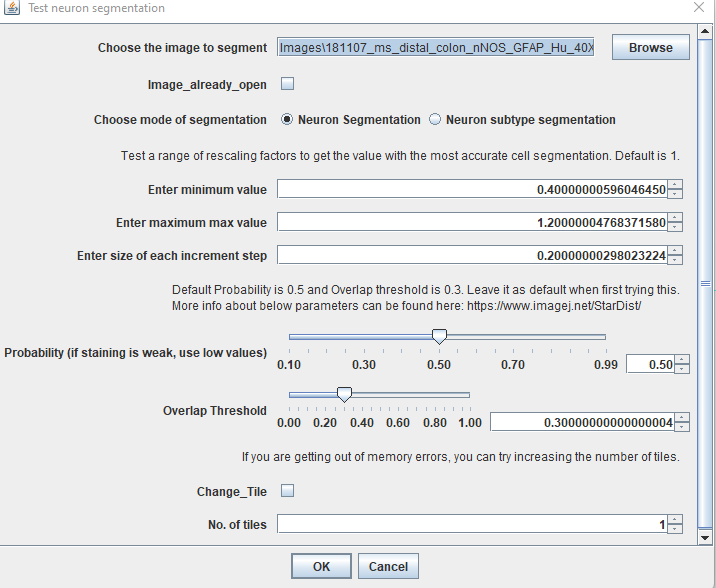Select Neuron subtype segmentation radio option
The image size is (716, 588).
coord(435,120)
